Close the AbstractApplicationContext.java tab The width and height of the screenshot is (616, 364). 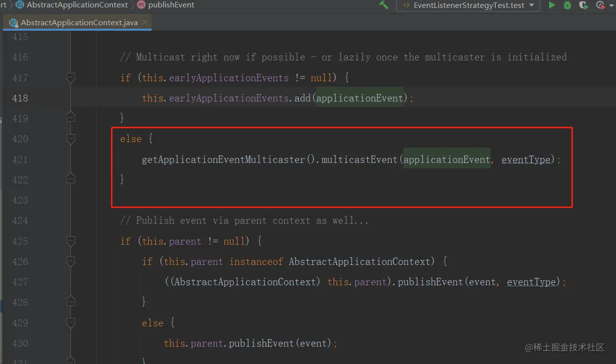(x=145, y=23)
